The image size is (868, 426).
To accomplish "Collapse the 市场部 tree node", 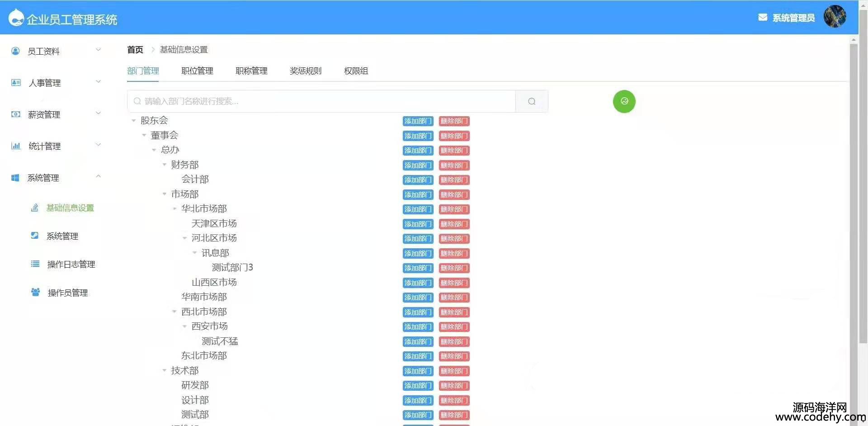I will click(x=165, y=194).
